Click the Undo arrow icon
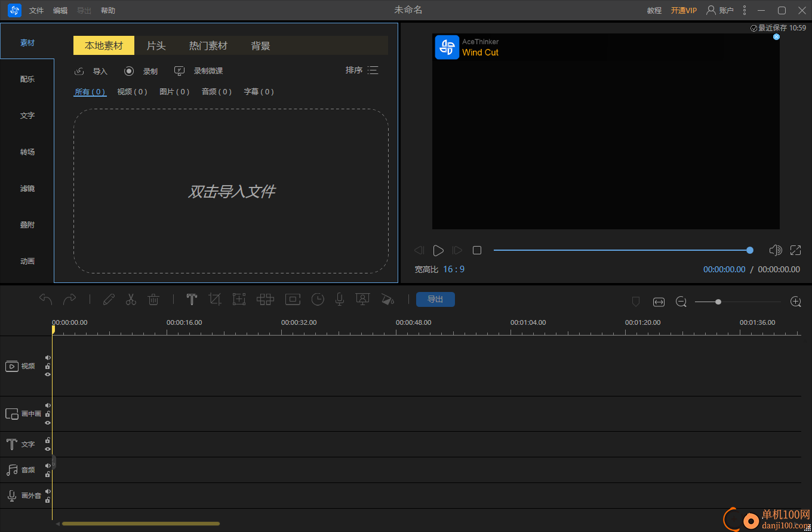The width and height of the screenshot is (812, 532). [x=46, y=299]
